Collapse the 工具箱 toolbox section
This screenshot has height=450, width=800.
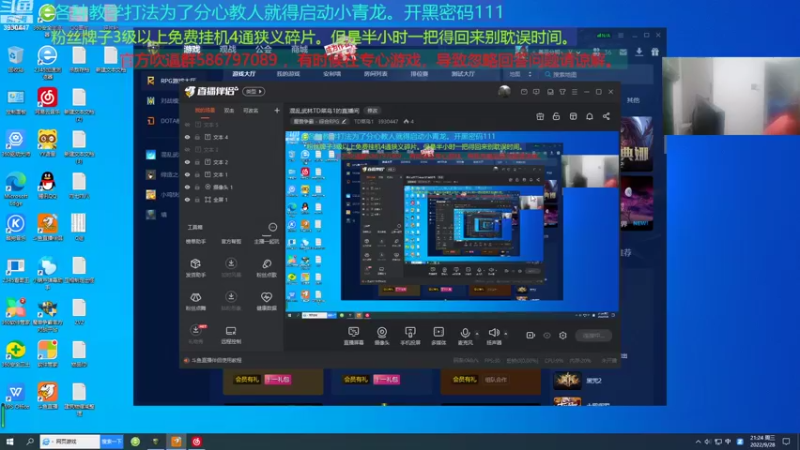pyautogui.click(x=272, y=227)
